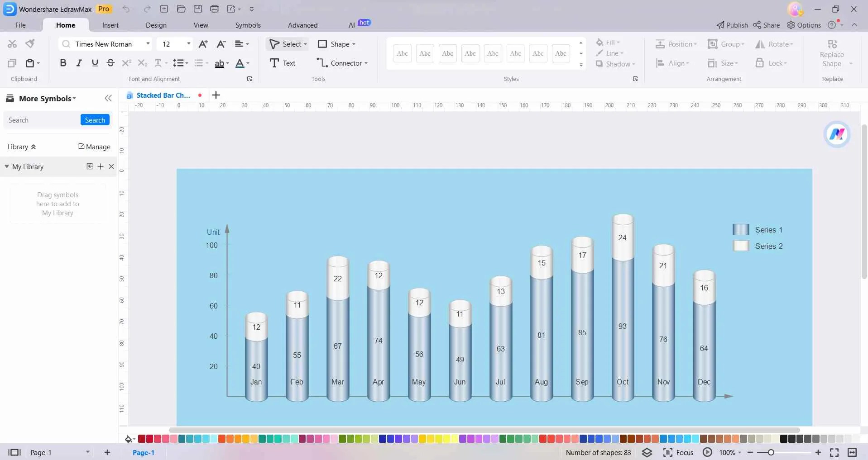Viewport: 868px width, 460px height.
Task: Pick a red swatch from bottom palette
Action: point(141,438)
